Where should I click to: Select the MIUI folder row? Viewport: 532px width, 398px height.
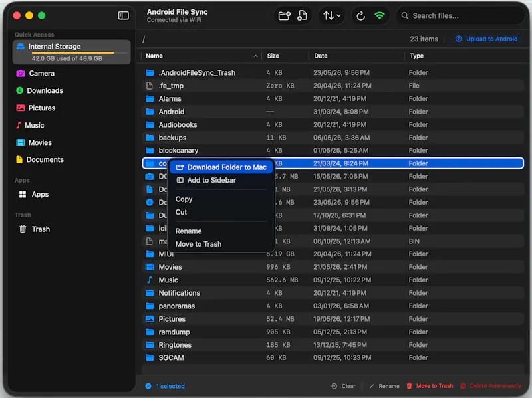[333, 254]
